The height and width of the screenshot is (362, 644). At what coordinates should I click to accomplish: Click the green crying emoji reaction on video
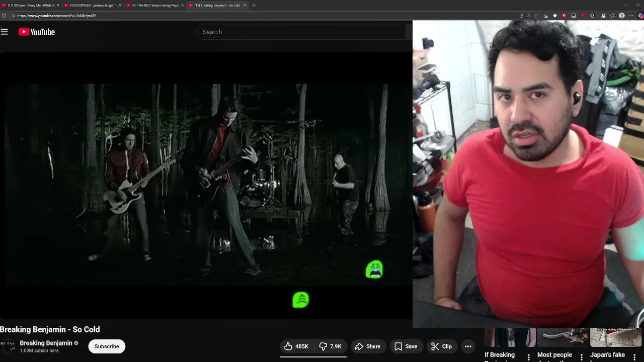(374, 269)
